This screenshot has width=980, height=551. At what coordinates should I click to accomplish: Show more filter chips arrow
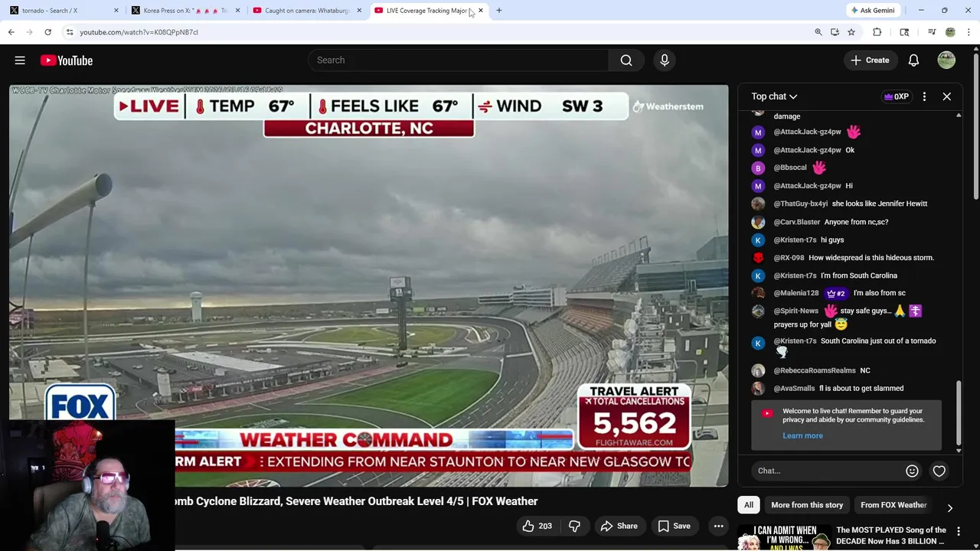pyautogui.click(x=950, y=508)
